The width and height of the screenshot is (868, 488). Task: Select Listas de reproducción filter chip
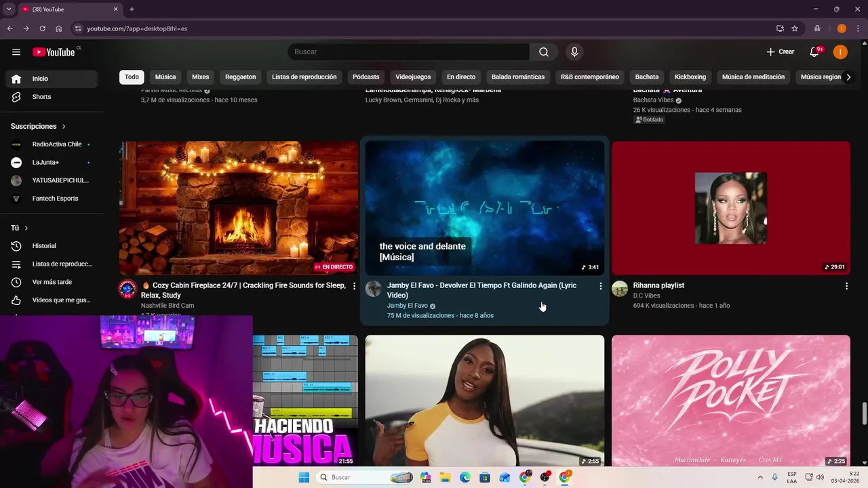pos(304,77)
